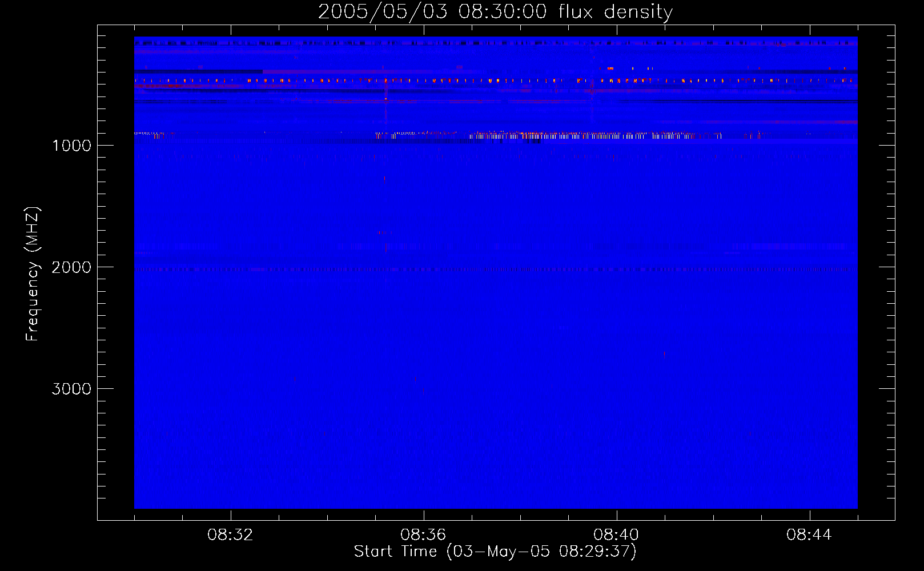The height and width of the screenshot is (571, 924).
Task: Click the 08:44 time tick label
Action: 809,535
